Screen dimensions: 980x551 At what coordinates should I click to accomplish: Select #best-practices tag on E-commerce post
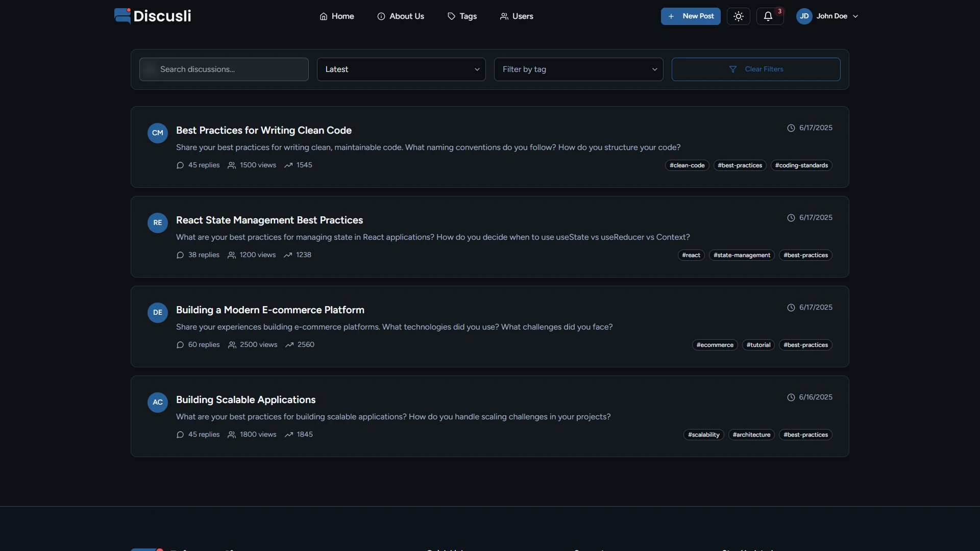pyautogui.click(x=805, y=345)
